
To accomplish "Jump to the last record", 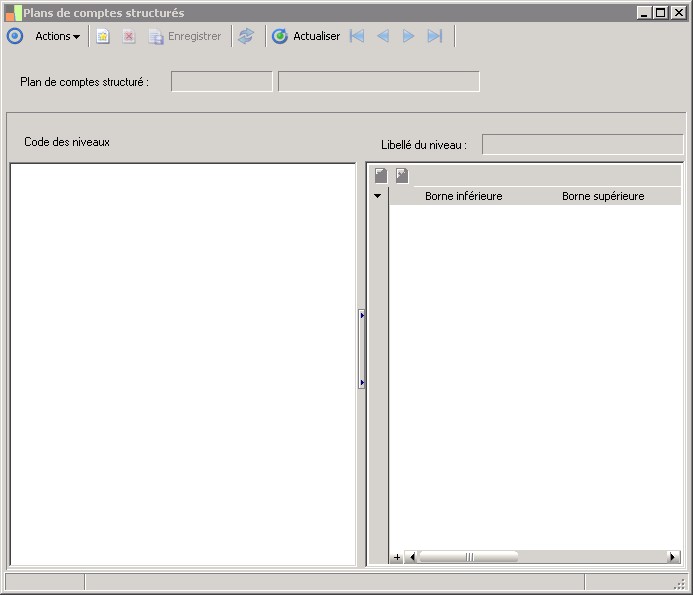I will pyautogui.click(x=434, y=36).
